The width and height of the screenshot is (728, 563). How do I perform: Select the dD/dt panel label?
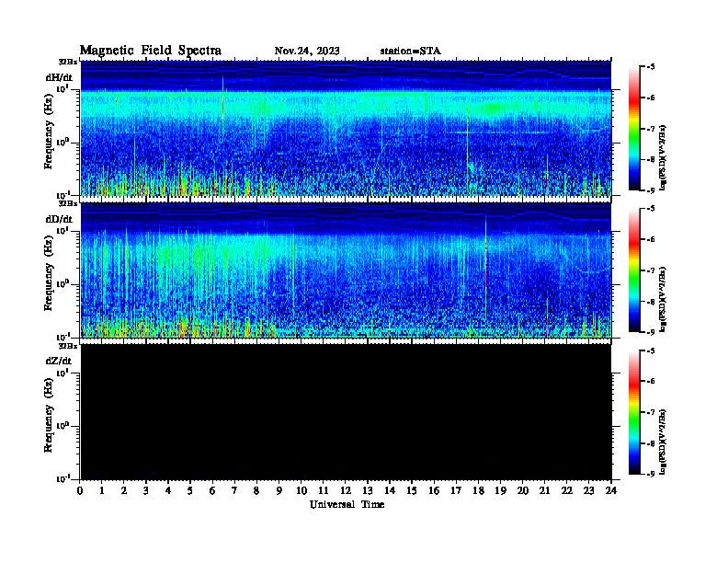[x=59, y=219]
